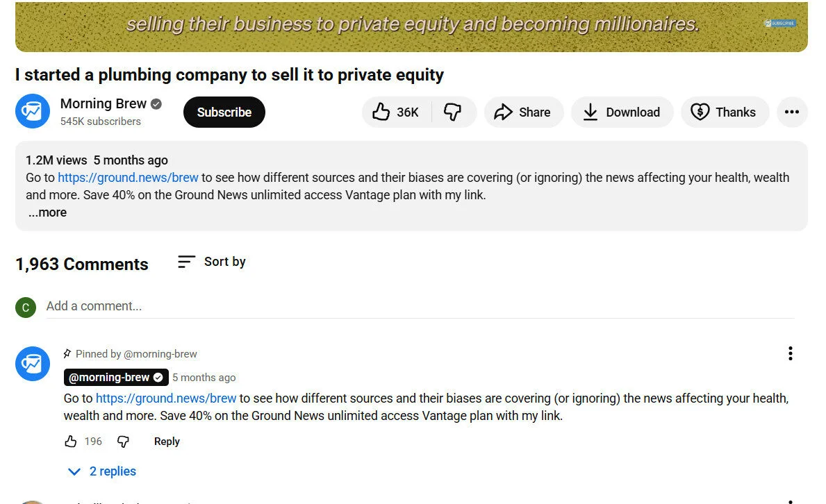This screenshot has height=504, width=826.
Task: Subscribe via the overlay subscribe badge
Action: [779, 23]
